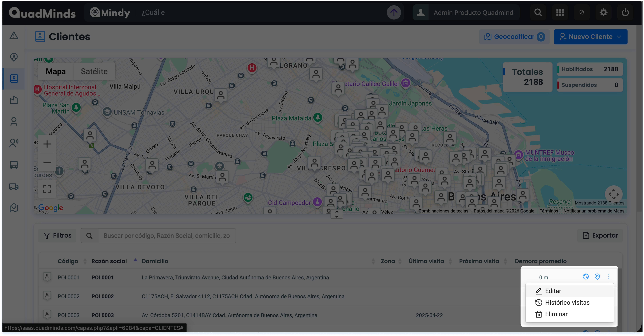Click the bus vehicle icon in sidebar
Viewport: 644px width, 336px height.
pyautogui.click(x=14, y=165)
